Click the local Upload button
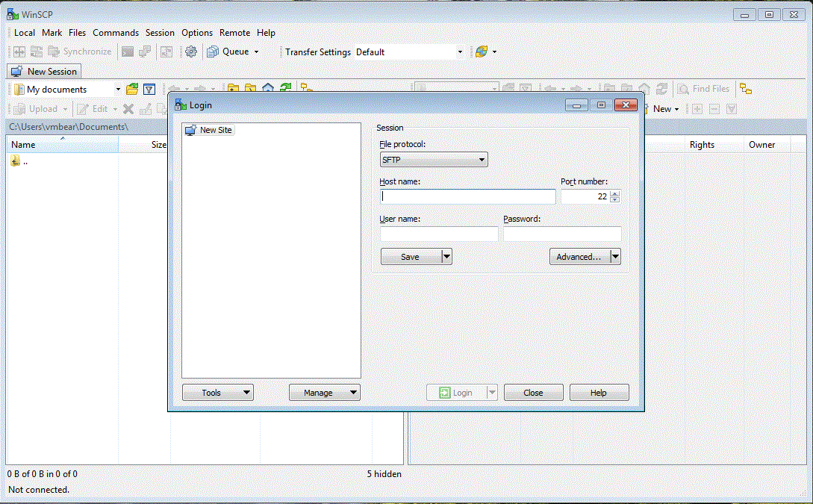Image resolution: width=813 pixels, height=504 pixels. [x=37, y=109]
